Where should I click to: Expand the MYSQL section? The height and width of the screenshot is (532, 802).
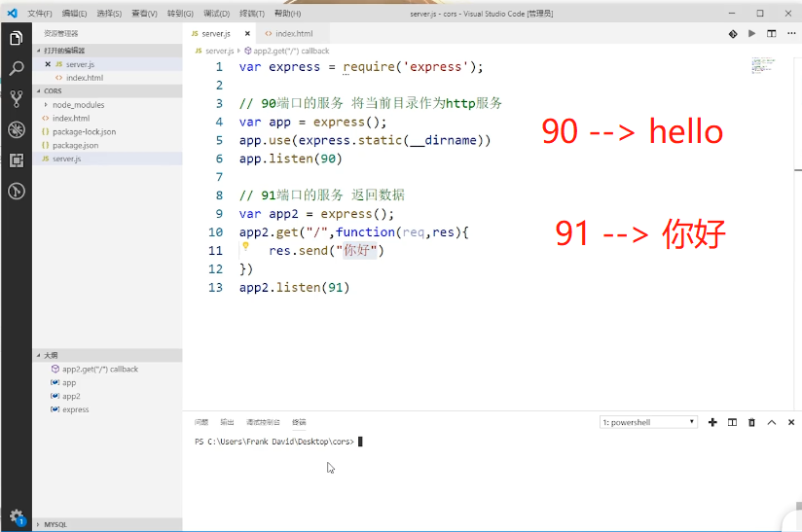pos(107,524)
